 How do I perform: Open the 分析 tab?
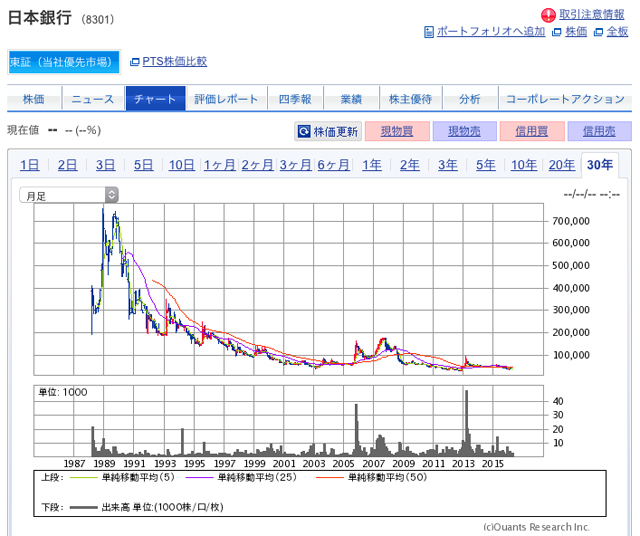click(470, 99)
